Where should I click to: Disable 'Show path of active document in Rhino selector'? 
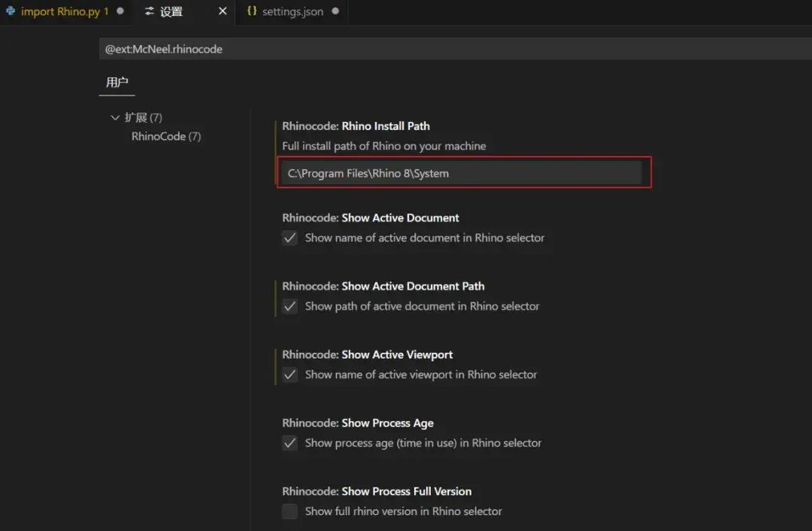[289, 306]
